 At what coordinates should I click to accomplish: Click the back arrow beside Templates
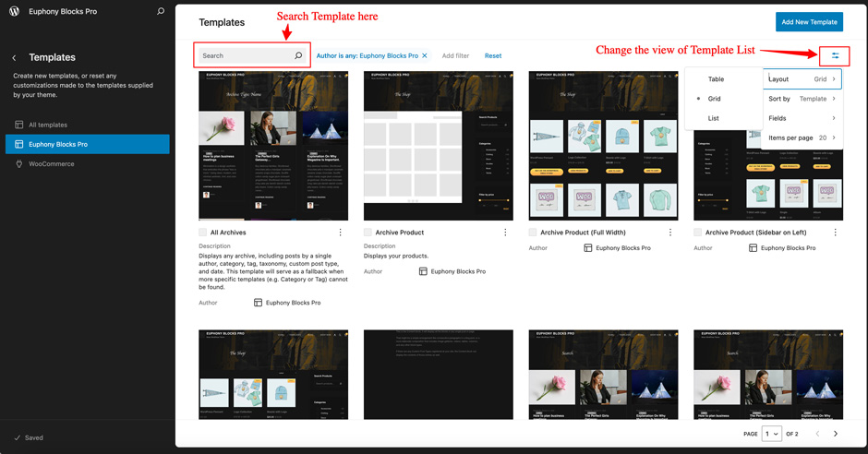(x=14, y=57)
